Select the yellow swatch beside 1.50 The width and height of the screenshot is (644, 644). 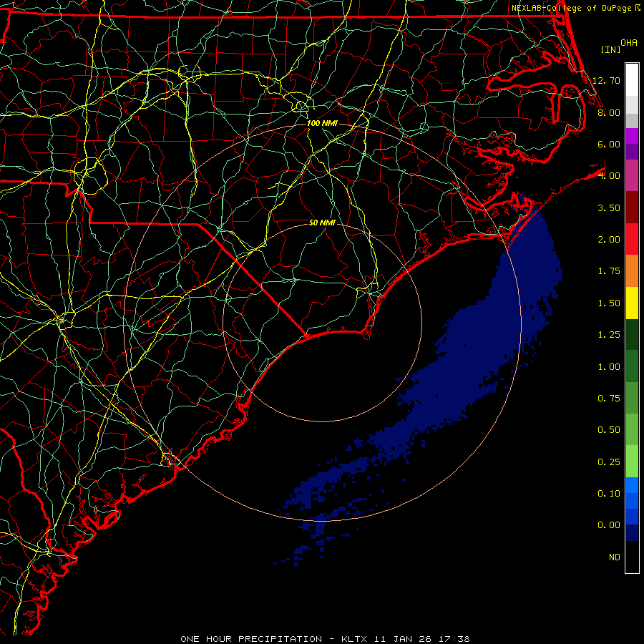[632, 303]
